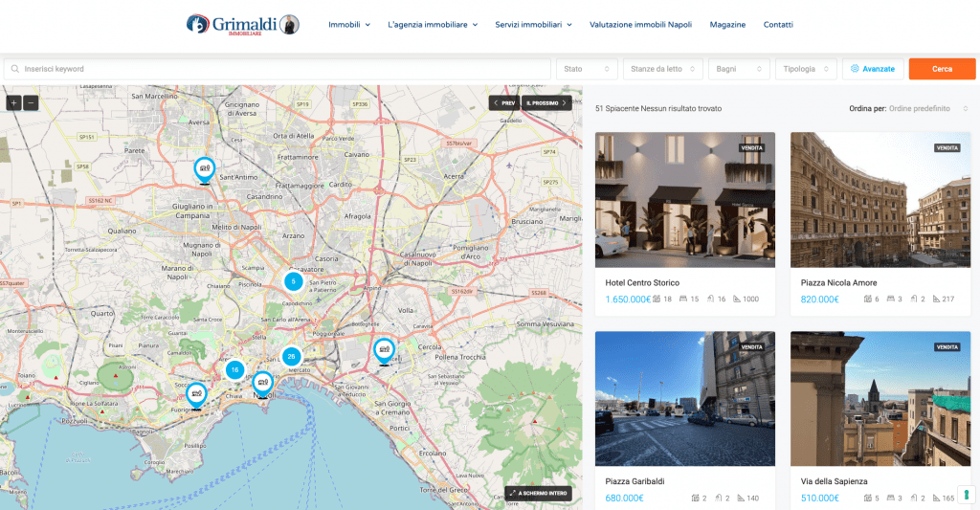Zoom in the map with plus button
Viewport: 980px width, 510px height.
[13, 102]
